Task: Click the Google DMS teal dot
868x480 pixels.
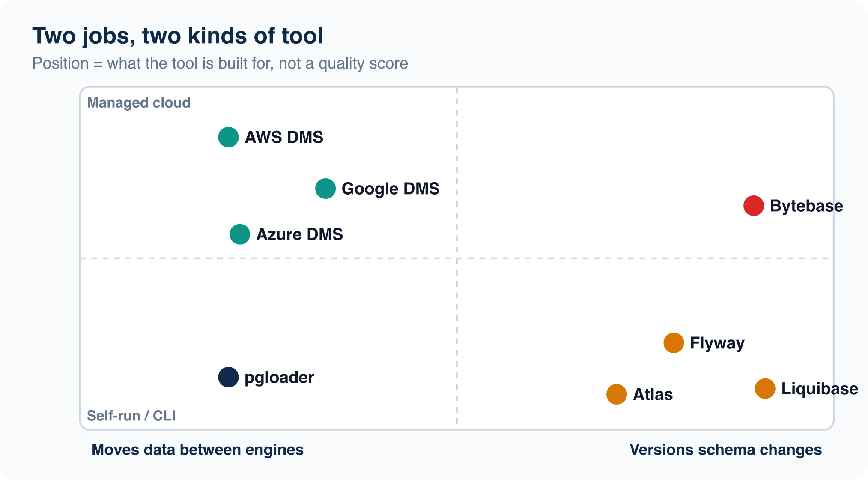Action: pos(325,189)
